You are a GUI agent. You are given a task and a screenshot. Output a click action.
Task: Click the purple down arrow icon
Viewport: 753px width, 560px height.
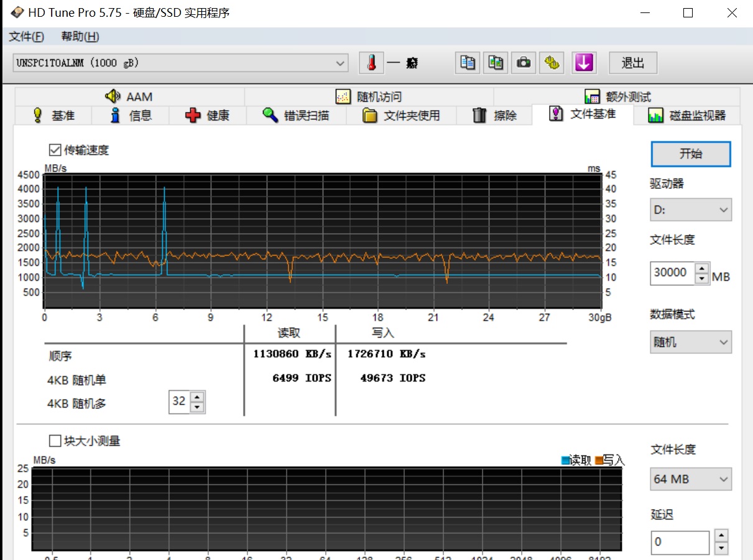coord(583,63)
